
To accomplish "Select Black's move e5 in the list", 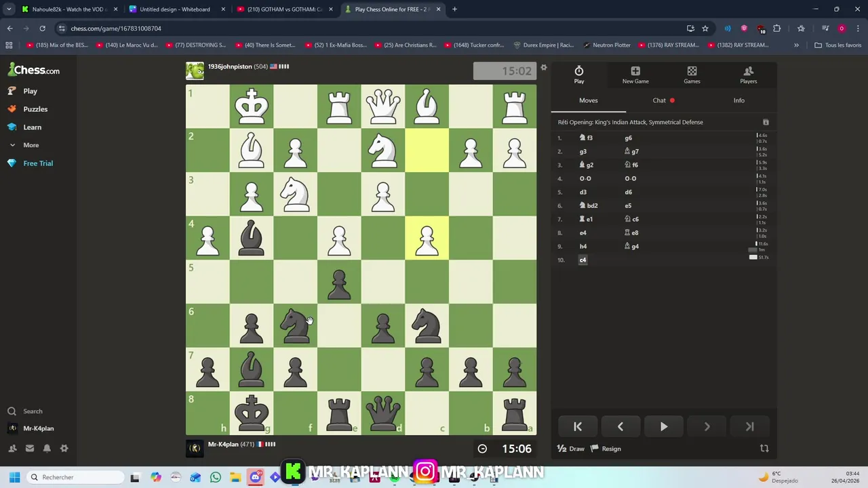I will point(628,205).
